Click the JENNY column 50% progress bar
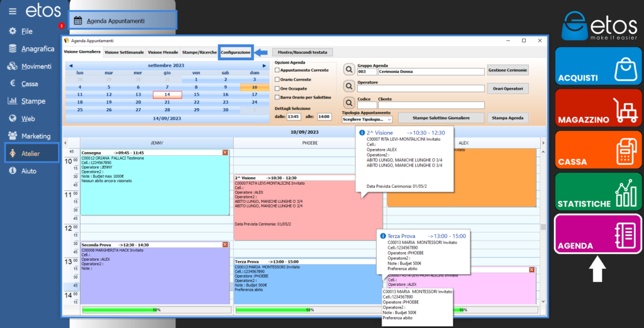 (x=156, y=310)
